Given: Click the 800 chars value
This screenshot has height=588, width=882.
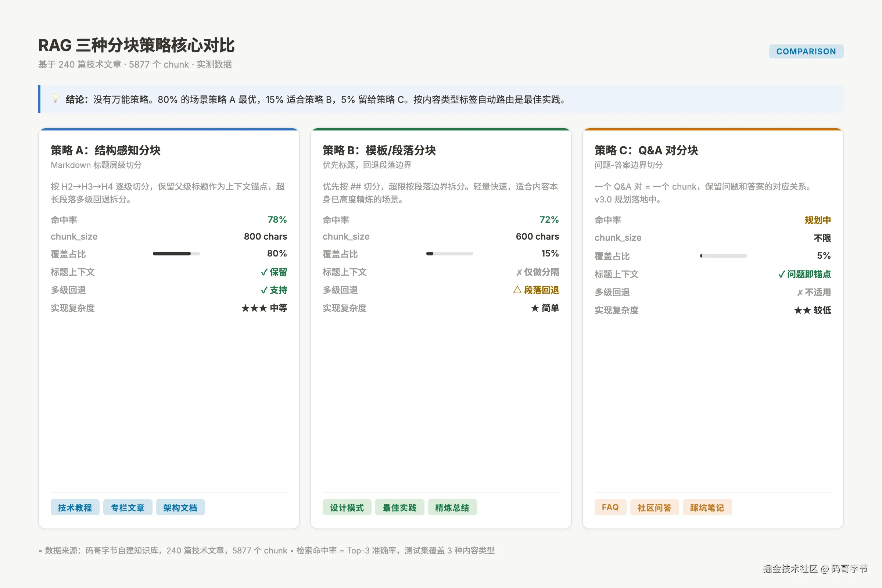Looking at the screenshot, I should tap(265, 236).
